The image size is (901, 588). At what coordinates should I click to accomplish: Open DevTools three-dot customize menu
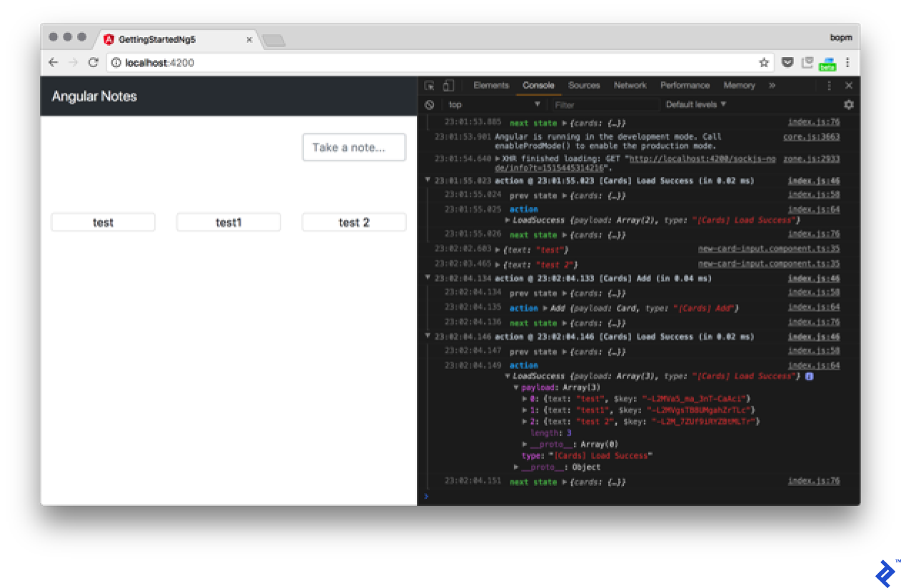point(829,86)
